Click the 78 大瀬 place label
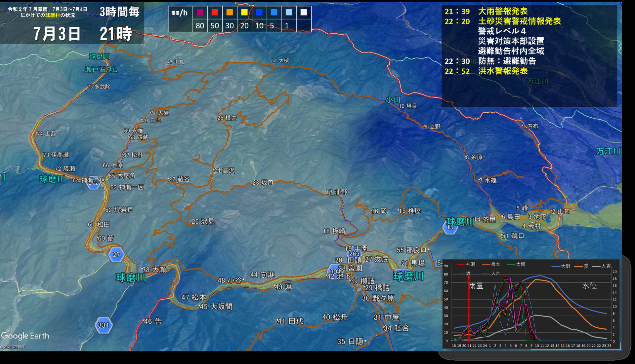Image resolution: width=635 pixels, height=364 pixels. click(154, 270)
